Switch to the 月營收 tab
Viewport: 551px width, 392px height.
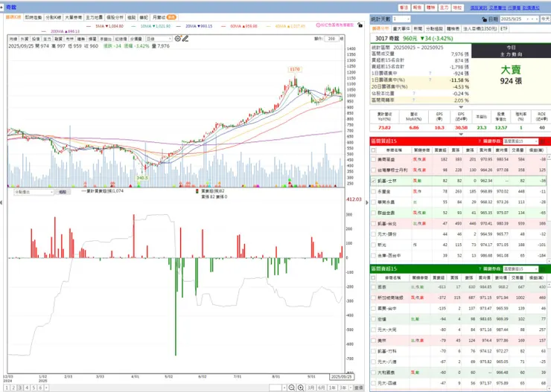point(163,17)
